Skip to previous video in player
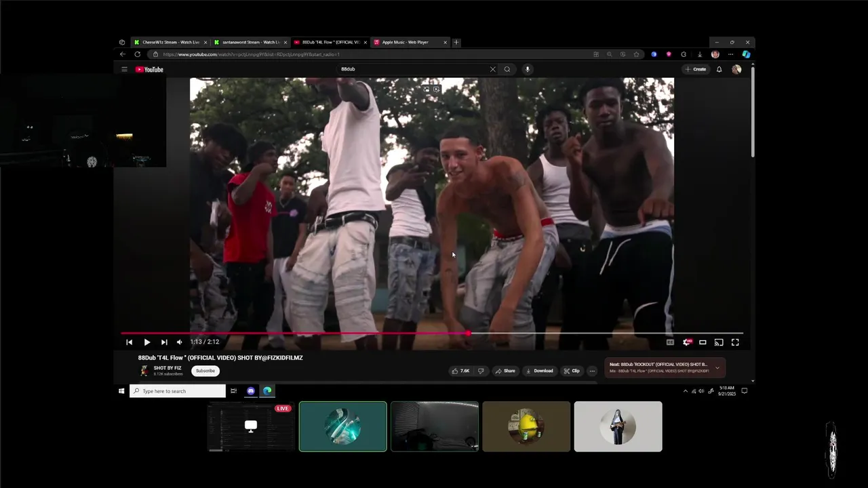 (x=130, y=342)
